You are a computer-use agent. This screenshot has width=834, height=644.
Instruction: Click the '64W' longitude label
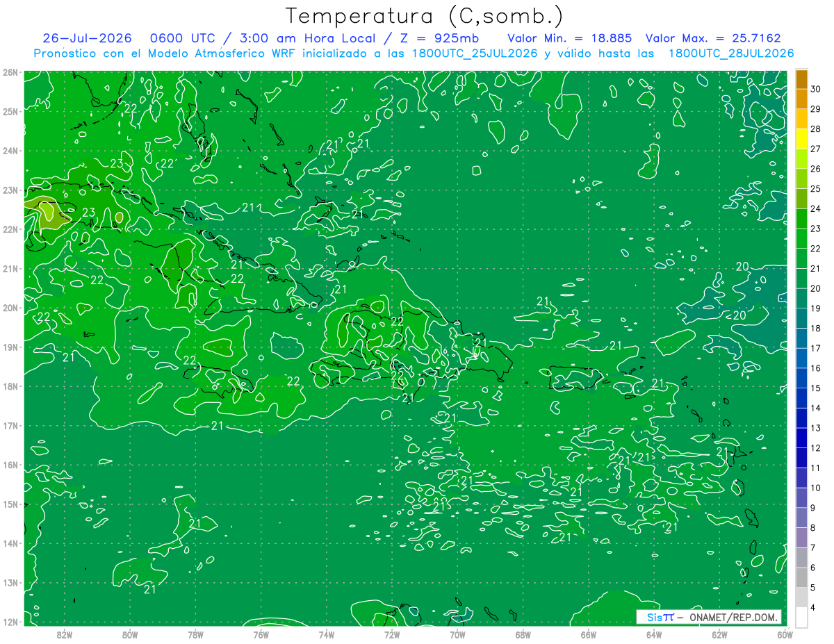[x=653, y=634]
